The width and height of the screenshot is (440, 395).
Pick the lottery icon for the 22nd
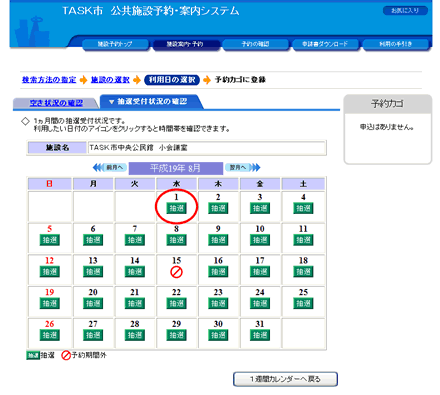(176, 303)
